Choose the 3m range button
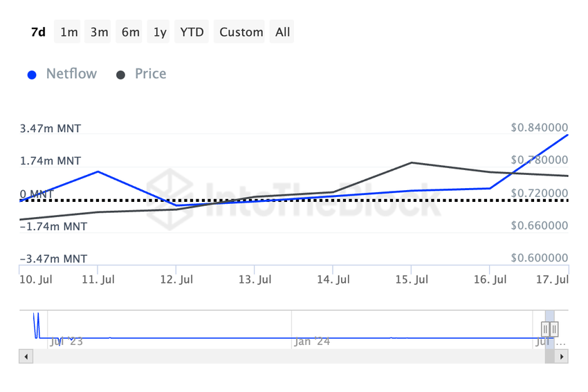Viewport: 588px width, 392px height. point(99,32)
